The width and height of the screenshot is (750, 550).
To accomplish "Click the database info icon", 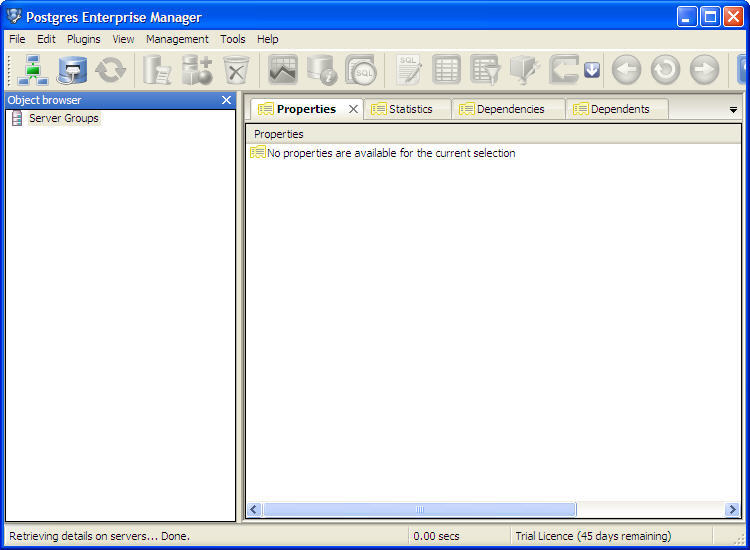I will coord(322,70).
